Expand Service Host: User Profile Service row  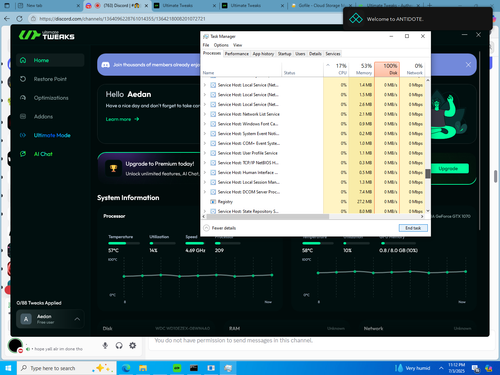click(x=205, y=153)
